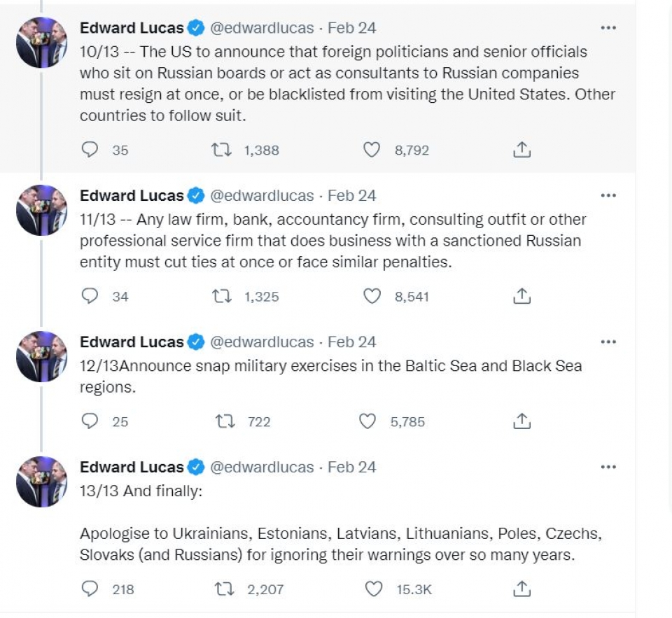Like the 11/13 tweet with 8,541 likes
The image size is (672, 618).
point(372,296)
